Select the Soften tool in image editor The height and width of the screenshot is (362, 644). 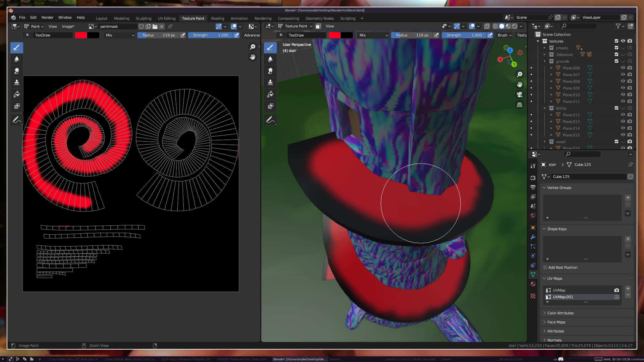pyautogui.click(x=16, y=59)
